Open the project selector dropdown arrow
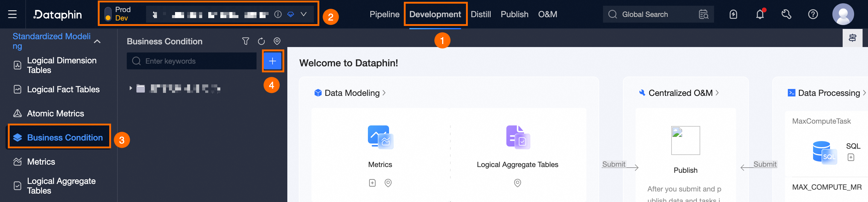868x202 pixels. pos(304,14)
